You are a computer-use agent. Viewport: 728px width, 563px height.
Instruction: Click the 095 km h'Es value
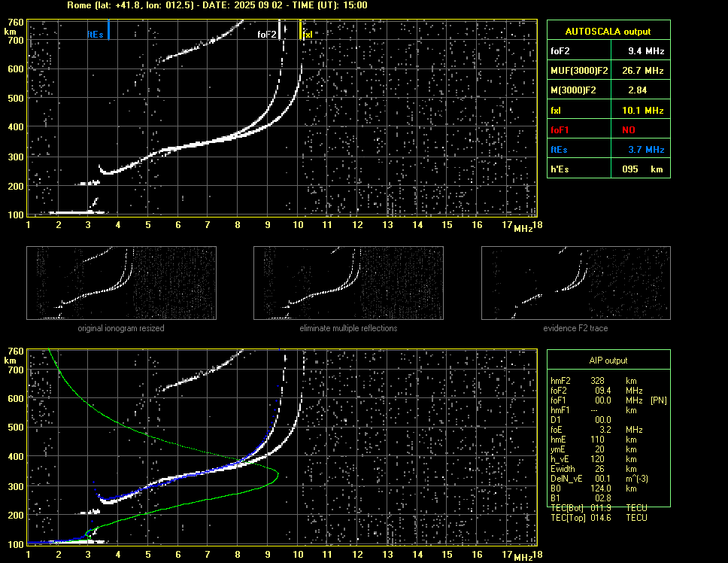[x=642, y=169]
